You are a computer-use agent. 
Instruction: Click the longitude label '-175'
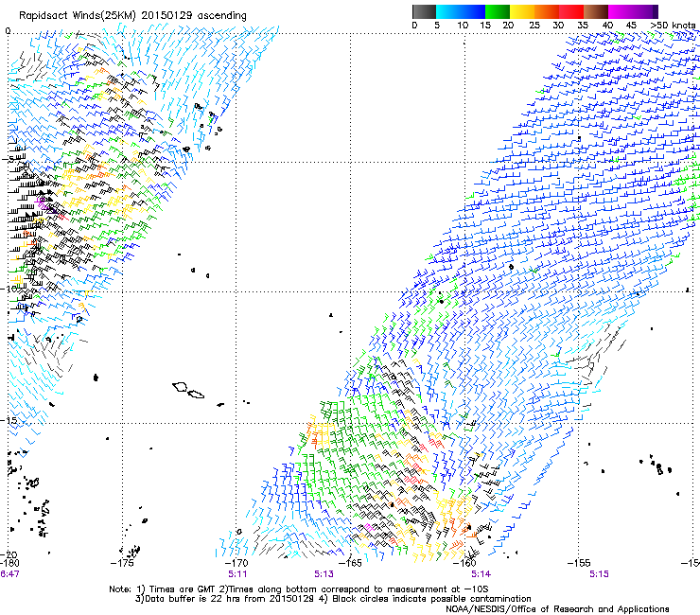click(x=122, y=563)
